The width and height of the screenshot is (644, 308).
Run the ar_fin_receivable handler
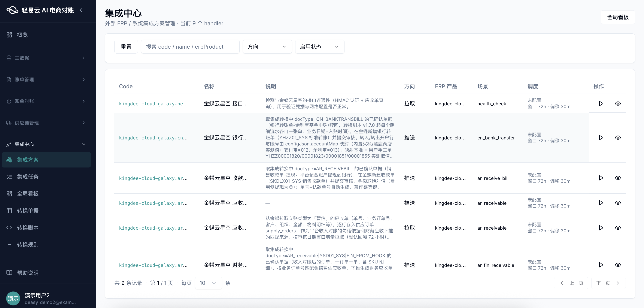[x=601, y=265]
